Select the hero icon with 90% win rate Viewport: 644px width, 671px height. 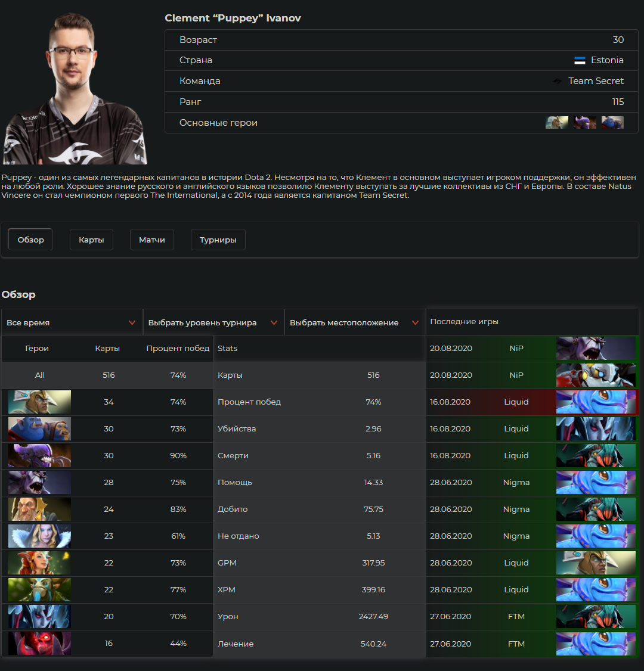(x=39, y=456)
